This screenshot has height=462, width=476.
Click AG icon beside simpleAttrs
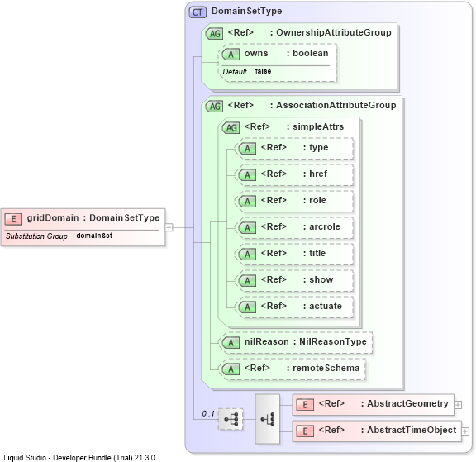point(231,128)
